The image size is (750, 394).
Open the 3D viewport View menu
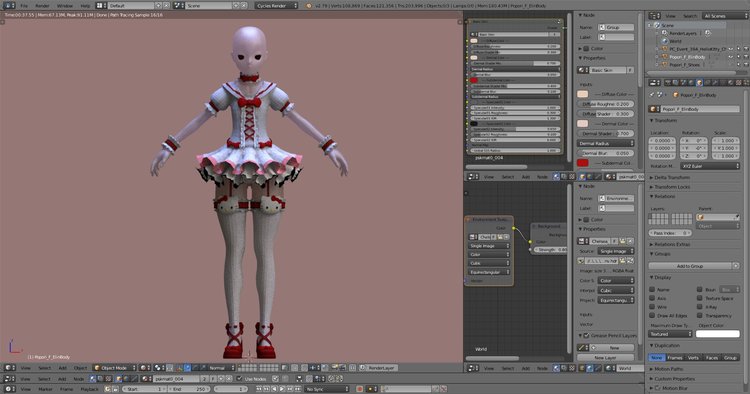coord(25,368)
